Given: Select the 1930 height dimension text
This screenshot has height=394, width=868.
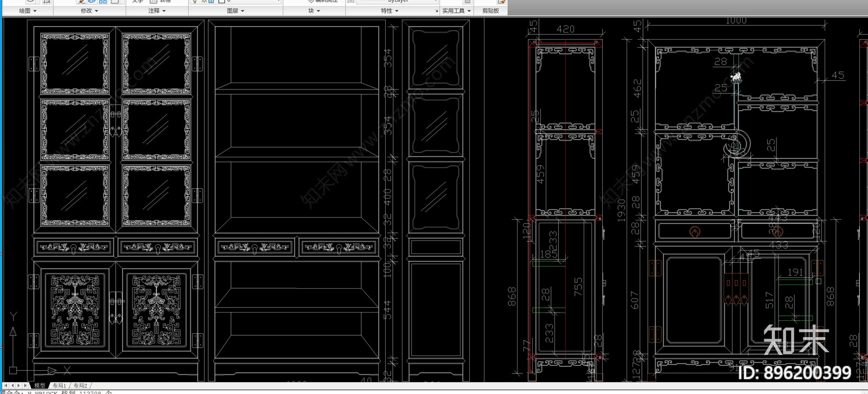Looking at the screenshot, I should [622, 211].
